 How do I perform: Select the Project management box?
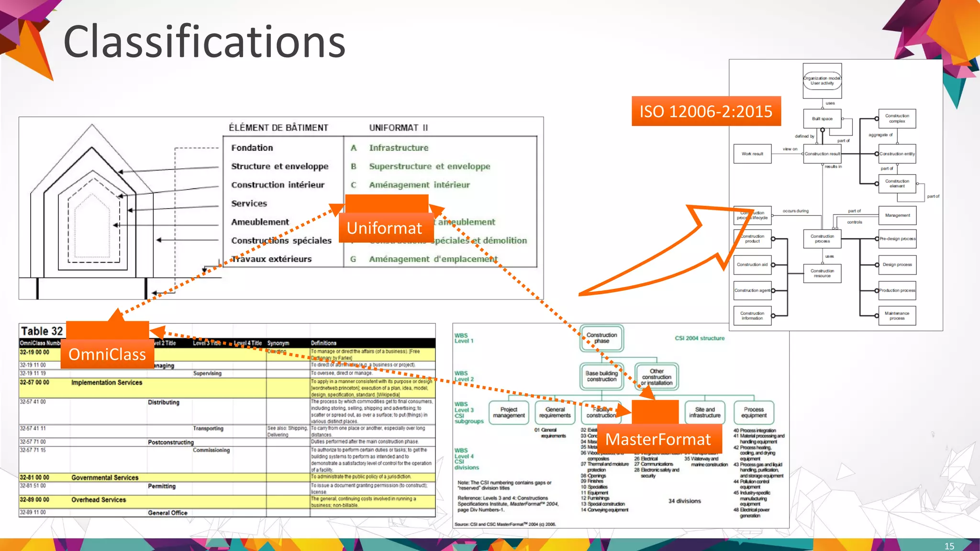coord(509,412)
